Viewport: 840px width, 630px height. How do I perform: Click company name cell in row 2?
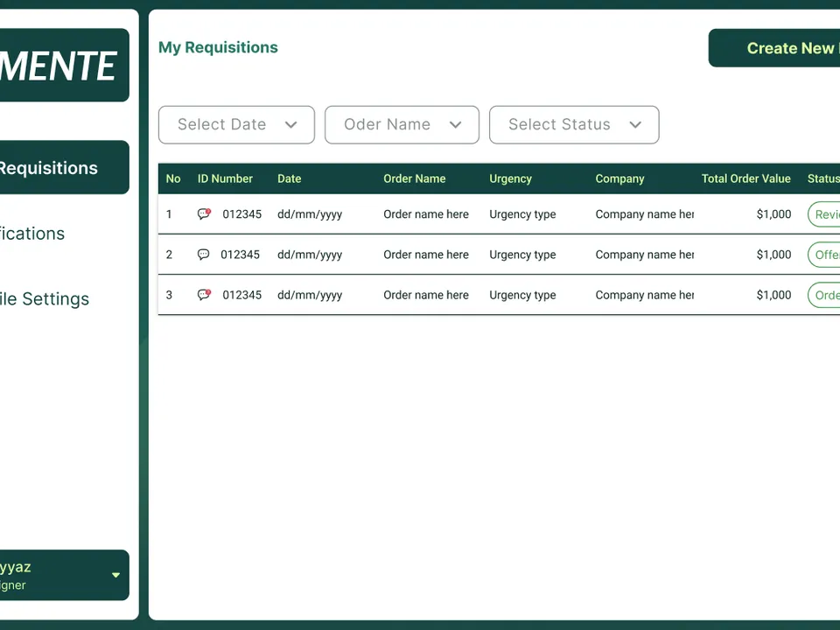(x=645, y=255)
